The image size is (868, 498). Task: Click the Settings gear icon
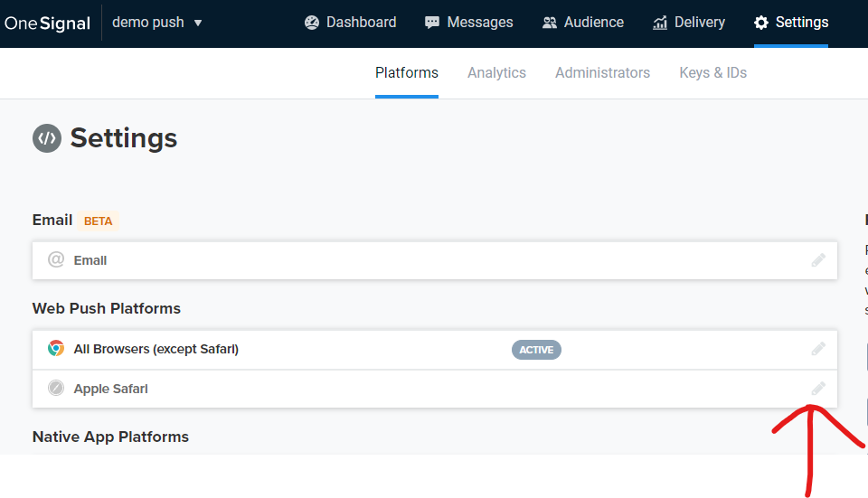761,23
